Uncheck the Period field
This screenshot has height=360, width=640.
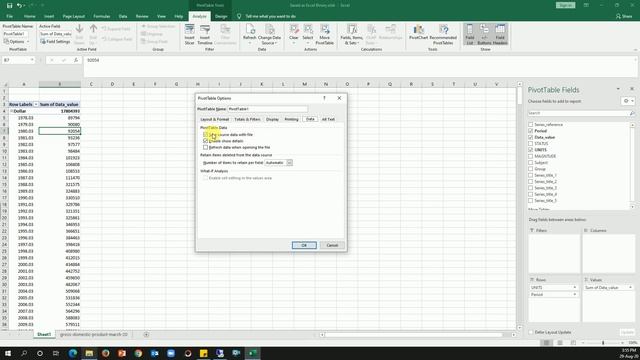coord(531,131)
